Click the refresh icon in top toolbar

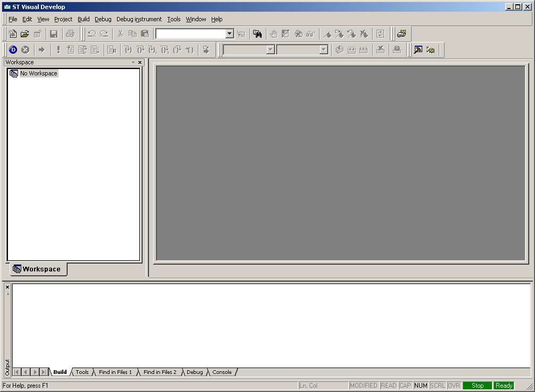click(380, 34)
